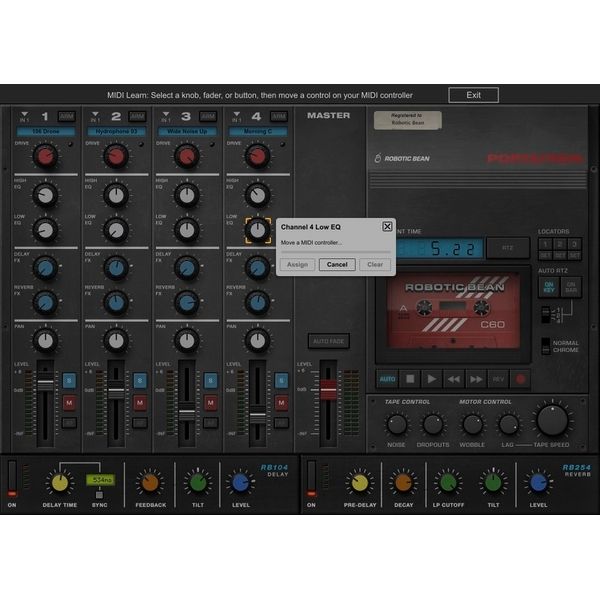Click channel 1 sample name display
The image size is (600, 600).
[46, 131]
